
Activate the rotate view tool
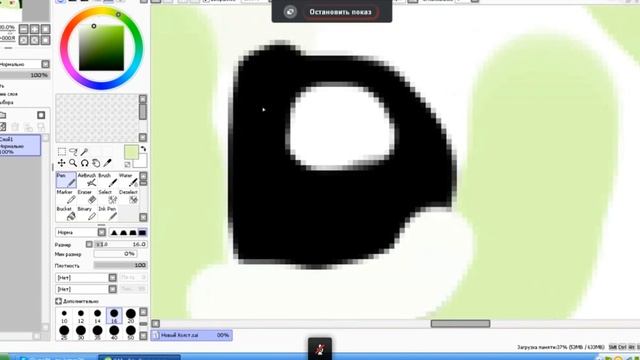84,163
